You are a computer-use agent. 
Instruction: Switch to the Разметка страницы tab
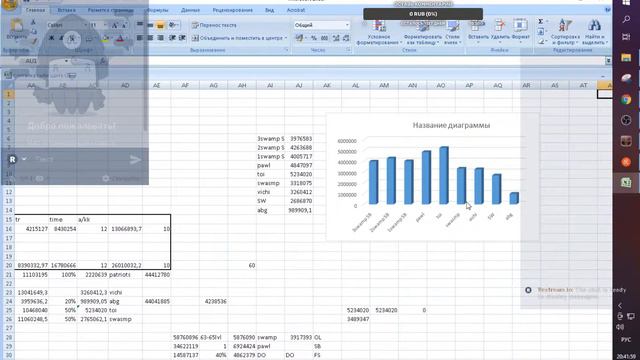pyautogui.click(x=111, y=10)
